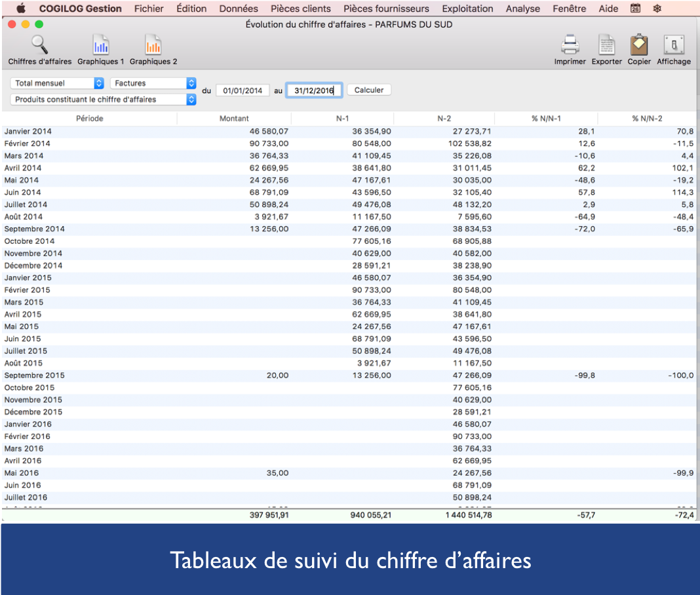The width and height of the screenshot is (700, 595).
Task: Click the -72,0 percentage for Septembre 2014
Action: (585, 229)
